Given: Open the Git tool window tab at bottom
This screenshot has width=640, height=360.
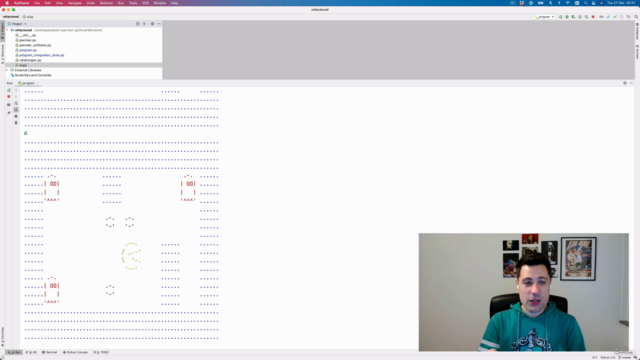Looking at the screenshot, I should [31, 352].
